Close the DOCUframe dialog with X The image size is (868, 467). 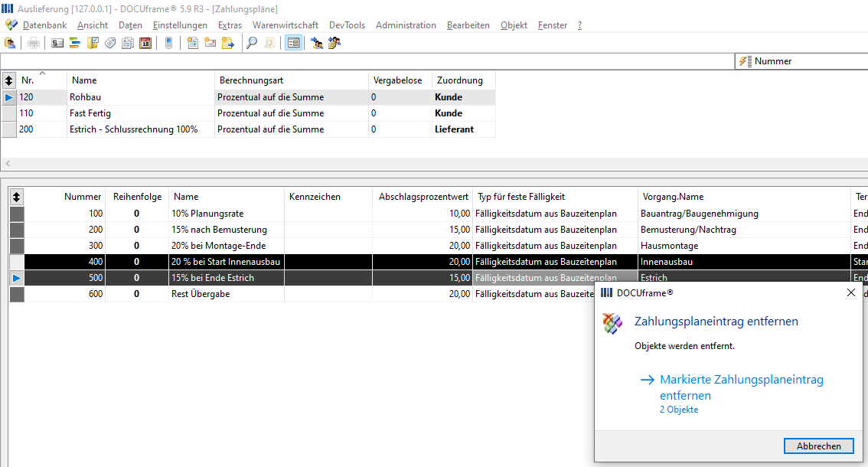851,292
